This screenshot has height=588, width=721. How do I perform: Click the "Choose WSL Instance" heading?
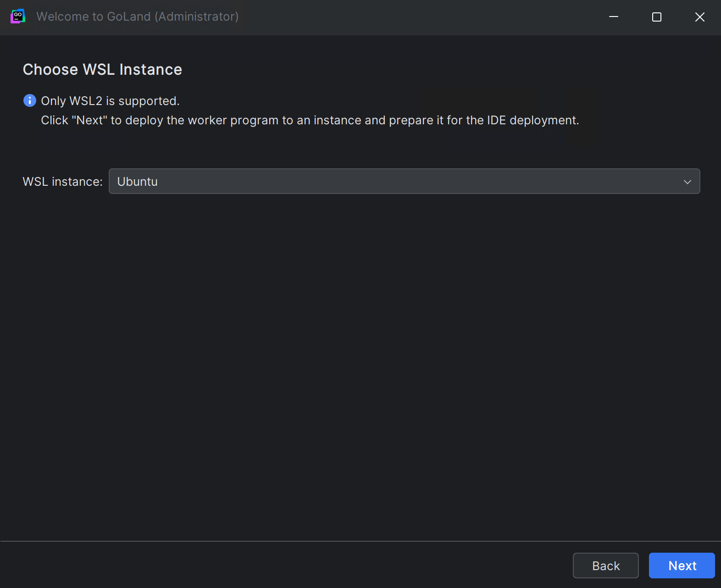(x=102, y=70)
